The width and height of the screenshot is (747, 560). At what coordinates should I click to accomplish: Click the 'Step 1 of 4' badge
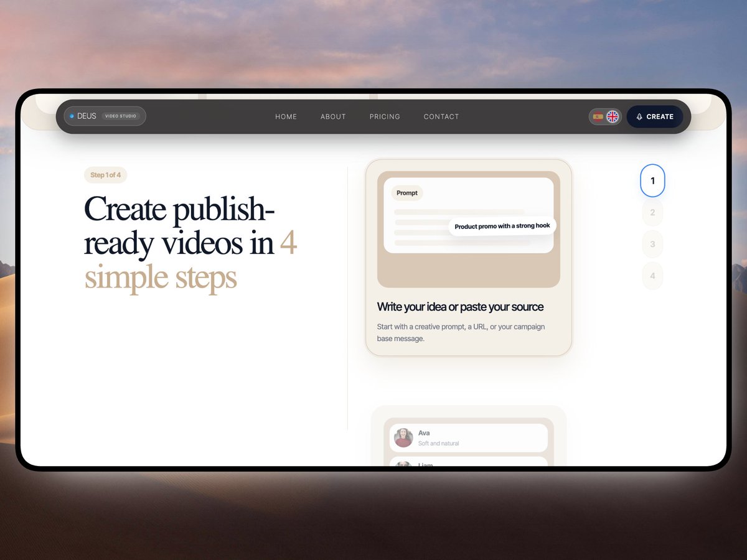[x=105, y=175]
